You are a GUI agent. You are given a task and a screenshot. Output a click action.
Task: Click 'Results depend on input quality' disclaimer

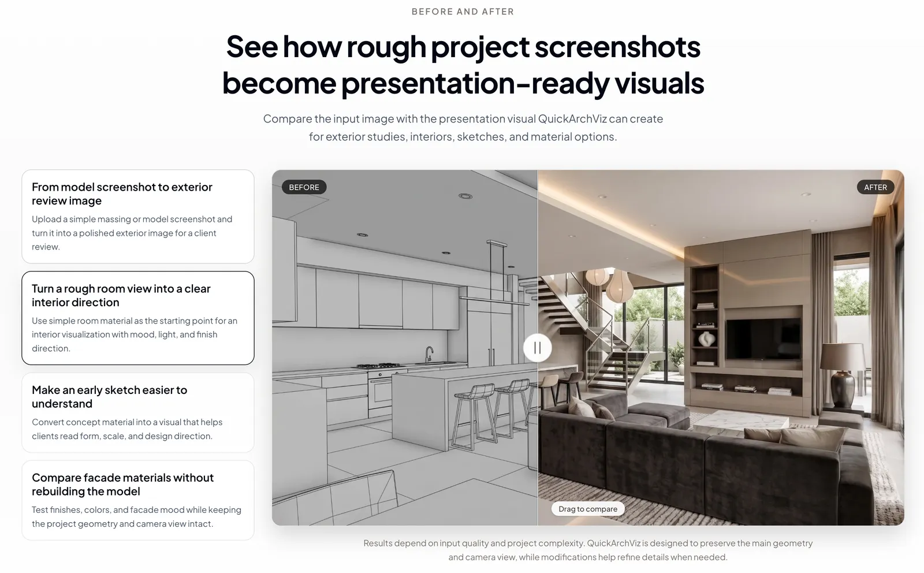coord(588,550)
